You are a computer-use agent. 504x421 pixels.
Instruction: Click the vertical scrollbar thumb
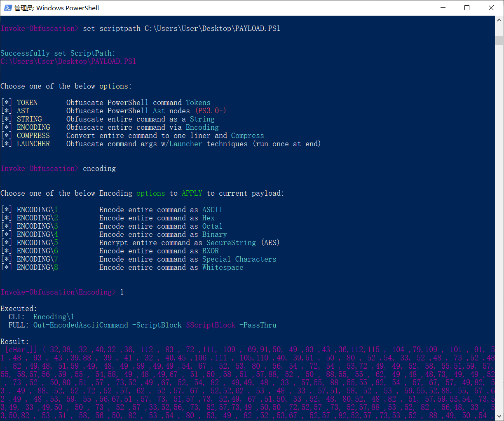click(x=499, y=40)
